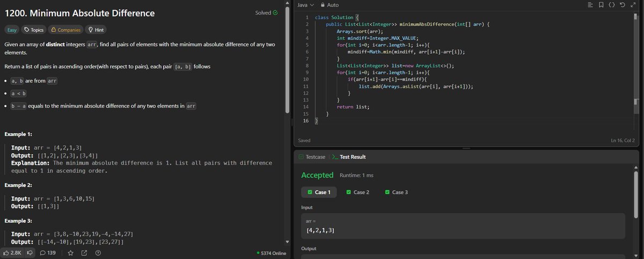Click 'Runtime: 1 ms' text
This screenshot has width=644, height=259.
click(357, 176)
